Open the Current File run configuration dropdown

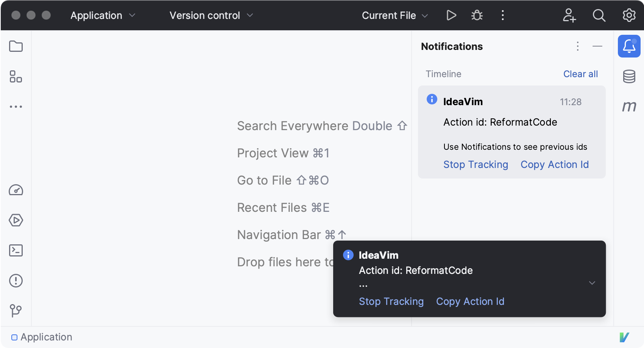click(x=394, y=16)
